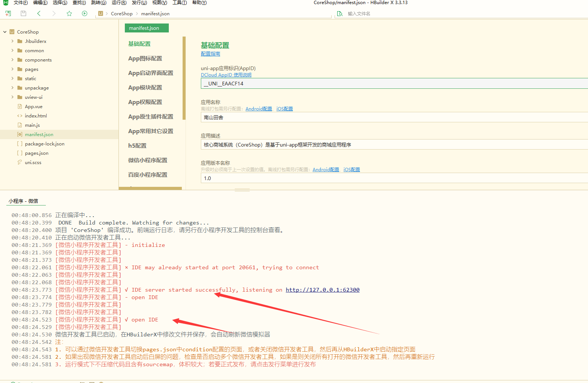Viewport: 588px width, 383px height.
Task: Switch to 微信小程序配置 section
Action: 148,160
